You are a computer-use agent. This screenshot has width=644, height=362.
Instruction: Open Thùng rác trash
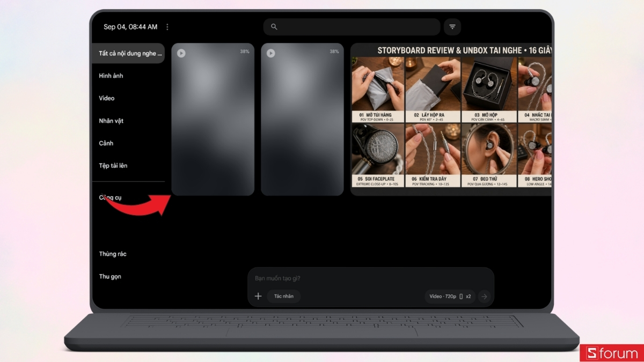[x=113, y=254]
